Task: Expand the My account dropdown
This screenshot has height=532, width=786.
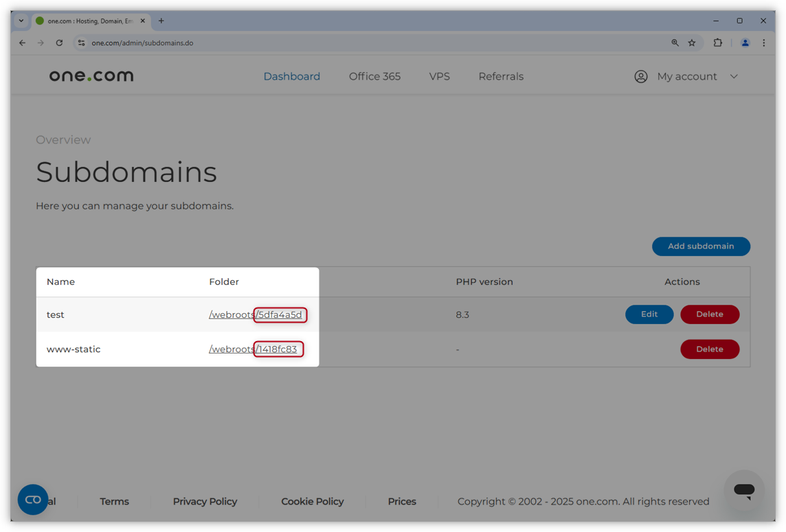Action: click(686, 76)
